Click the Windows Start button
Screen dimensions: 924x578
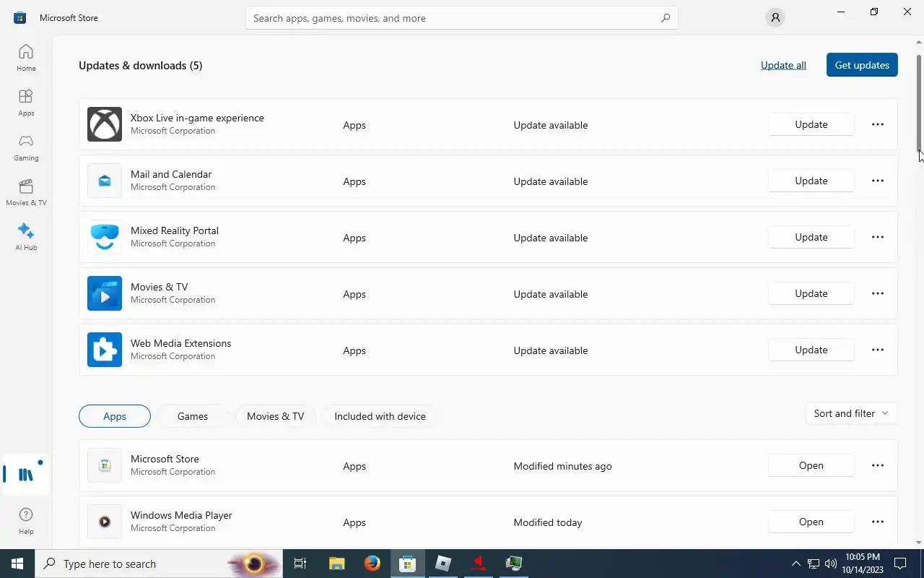point(17,564)
